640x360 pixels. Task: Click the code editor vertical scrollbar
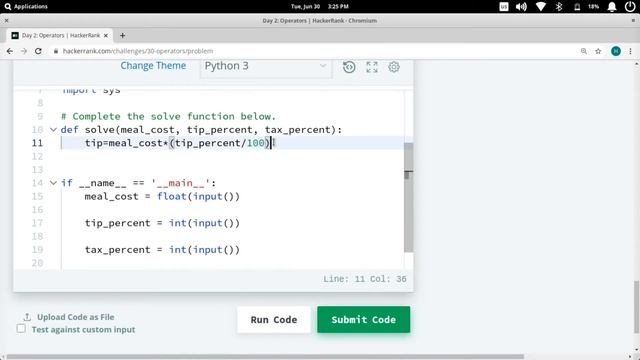coord(408,198)
